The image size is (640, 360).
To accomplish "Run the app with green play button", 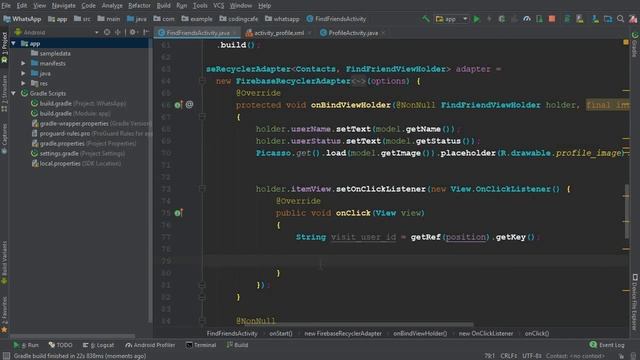I will point(476,19).
